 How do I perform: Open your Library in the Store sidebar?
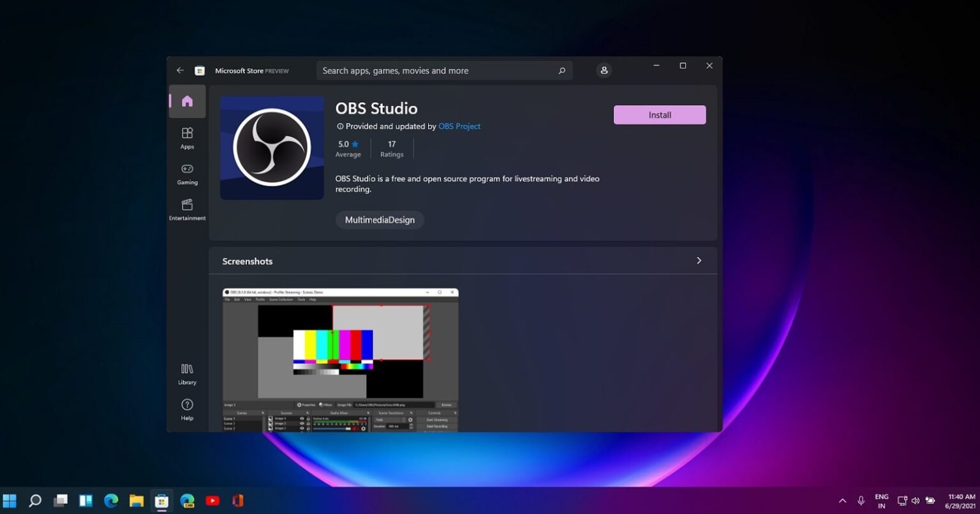tap(187, 373)
